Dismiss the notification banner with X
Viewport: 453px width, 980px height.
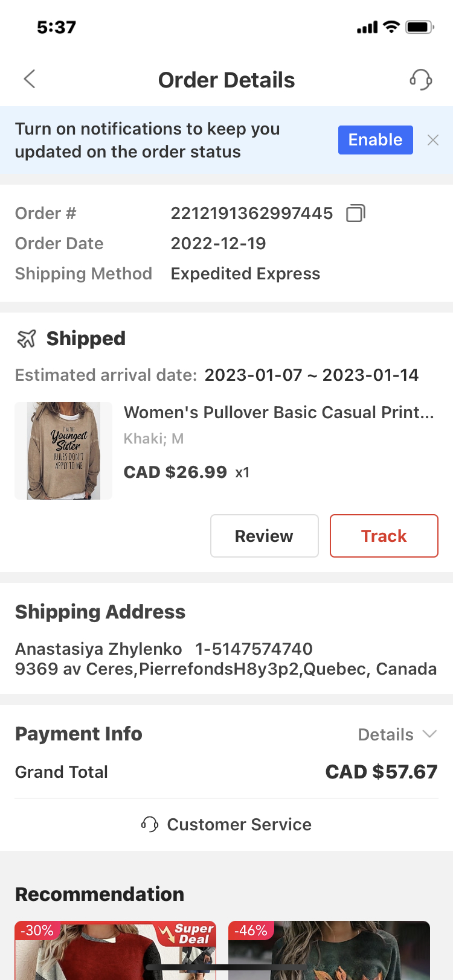[x=432, y=140]
